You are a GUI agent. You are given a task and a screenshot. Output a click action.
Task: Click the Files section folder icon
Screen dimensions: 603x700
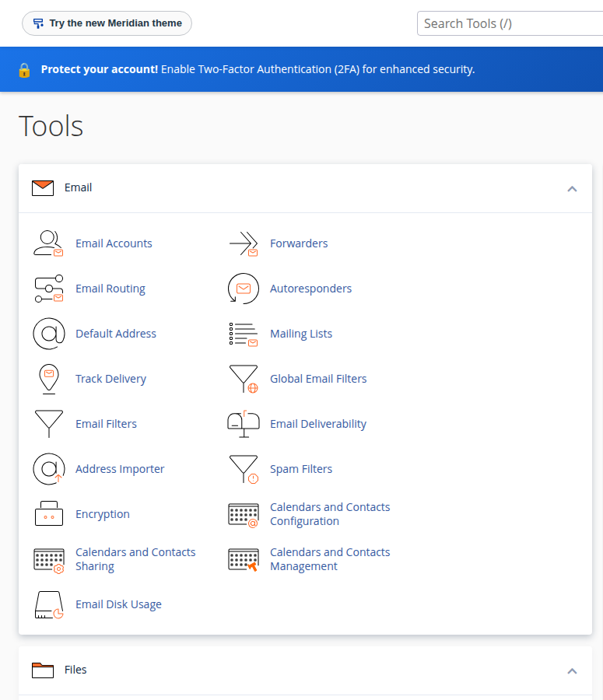pyautogui.click(x=43, y=670)
